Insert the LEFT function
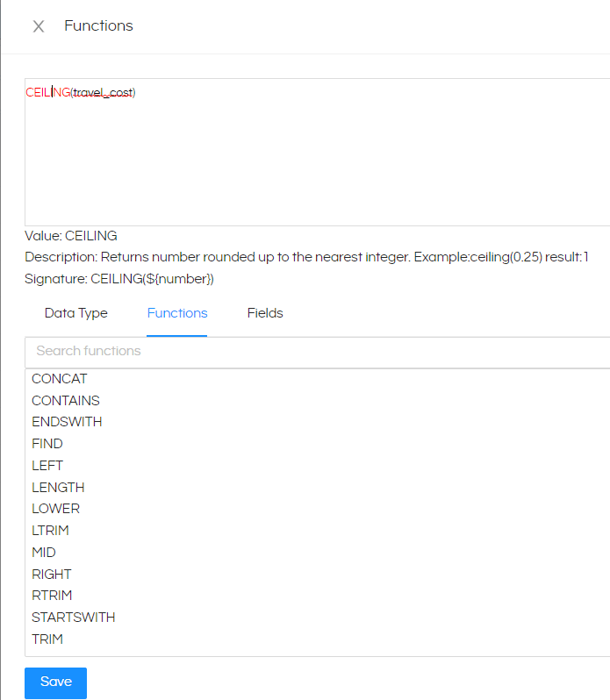The width and height of the screenshot is (610, 700). click(x=47, y=466)
